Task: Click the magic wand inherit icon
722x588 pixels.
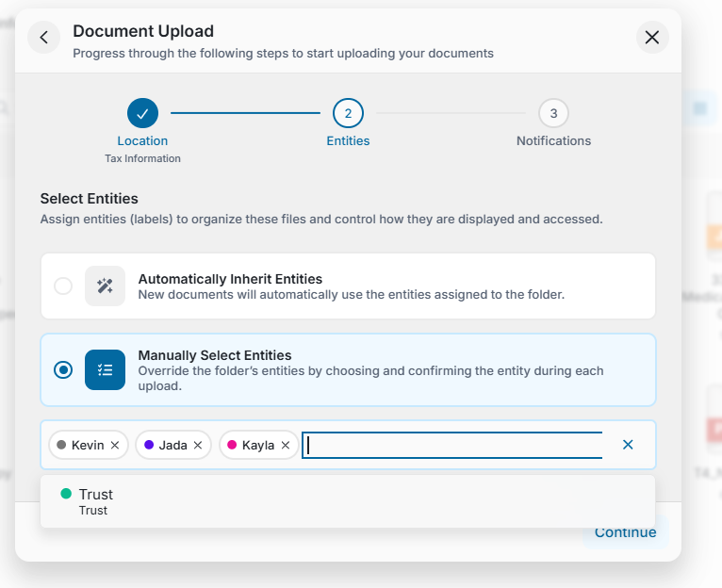Action: coord(105,286)
